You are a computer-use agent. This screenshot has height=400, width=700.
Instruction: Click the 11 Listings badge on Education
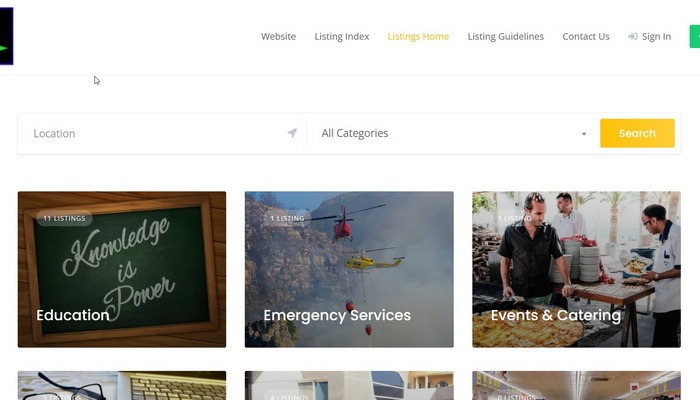pos(64,218)
